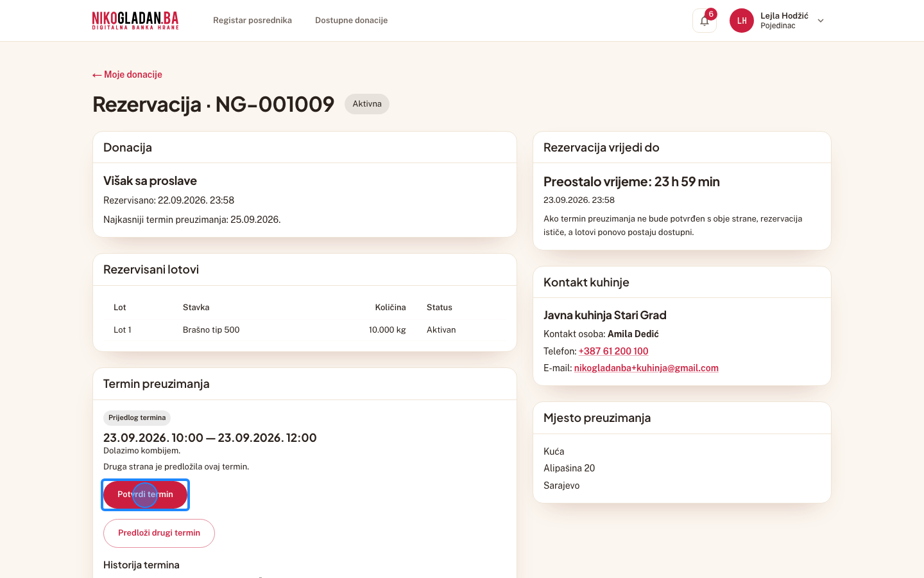Select the Prijedlog termina tag
The height and width of the screenshot is (578, 924).
click(x=137, y=417)
